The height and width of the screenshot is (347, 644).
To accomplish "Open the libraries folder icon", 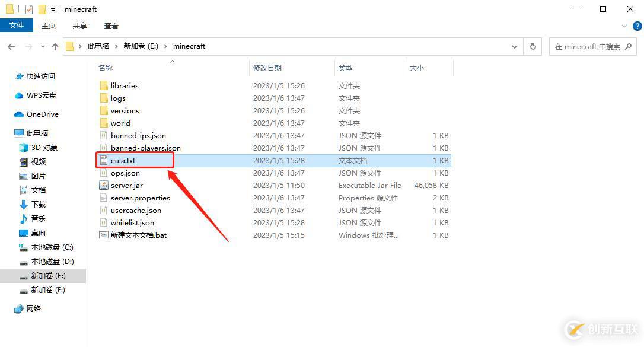I will pyautogui.click(x=104, y=85).
